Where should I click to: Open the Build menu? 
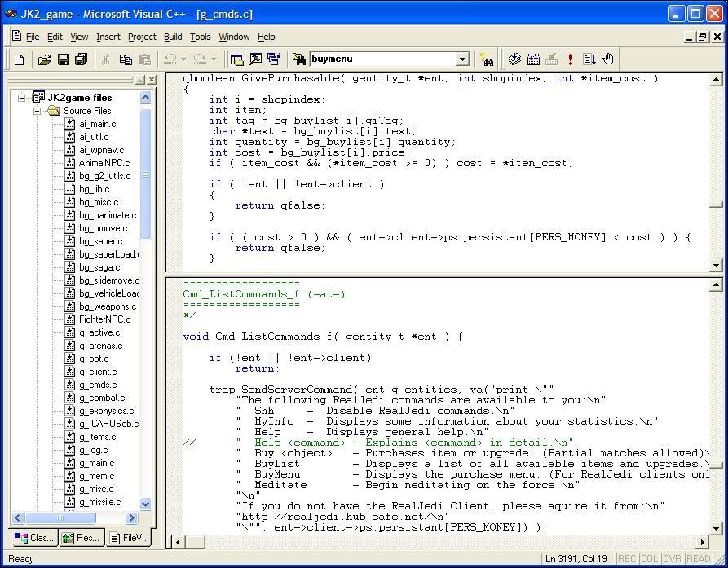click(x=173, y=37)
